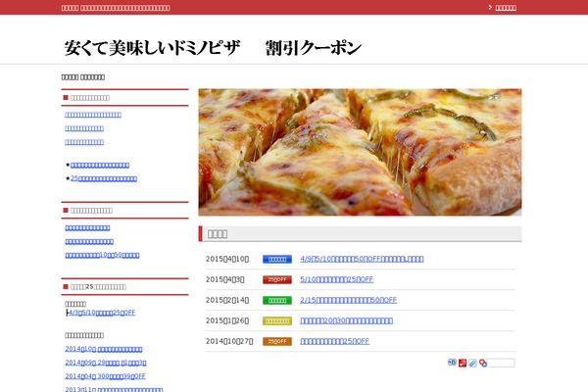
Task: Click the chevron arrow in the top red bar
Action: click(490, 7)
